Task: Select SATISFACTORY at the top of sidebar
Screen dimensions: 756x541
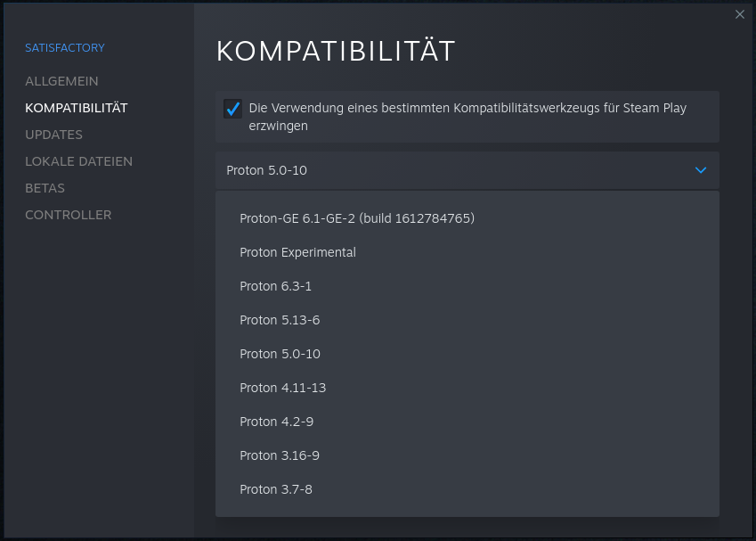Action: click(65, 47)
